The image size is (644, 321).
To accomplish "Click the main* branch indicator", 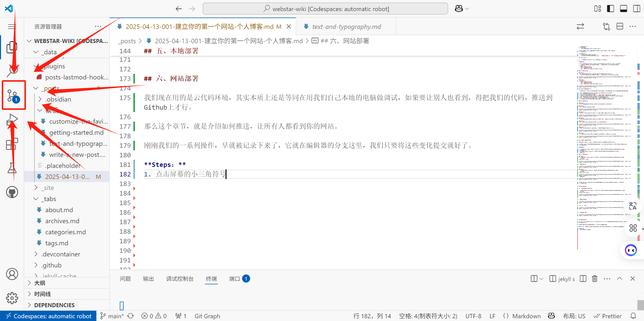I will click(112, 316).
